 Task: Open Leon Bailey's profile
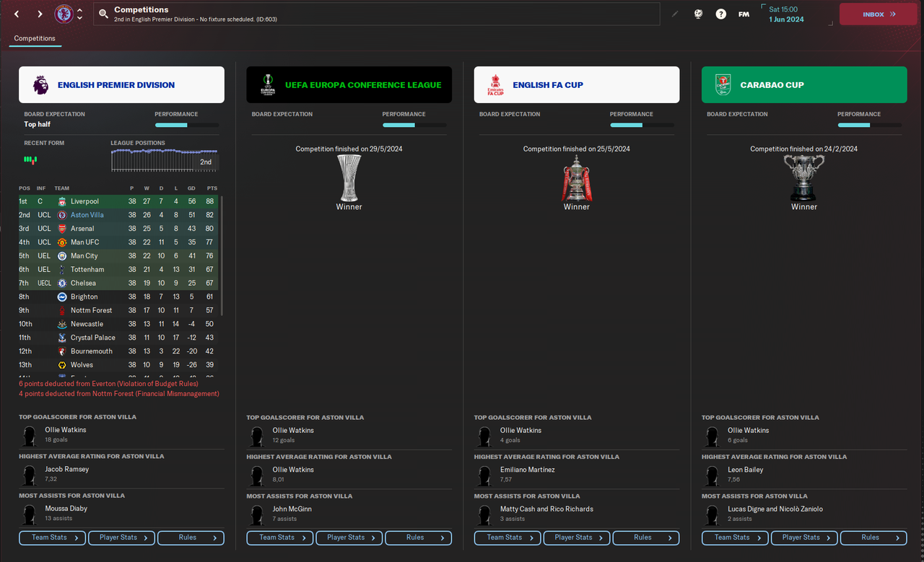746,470
